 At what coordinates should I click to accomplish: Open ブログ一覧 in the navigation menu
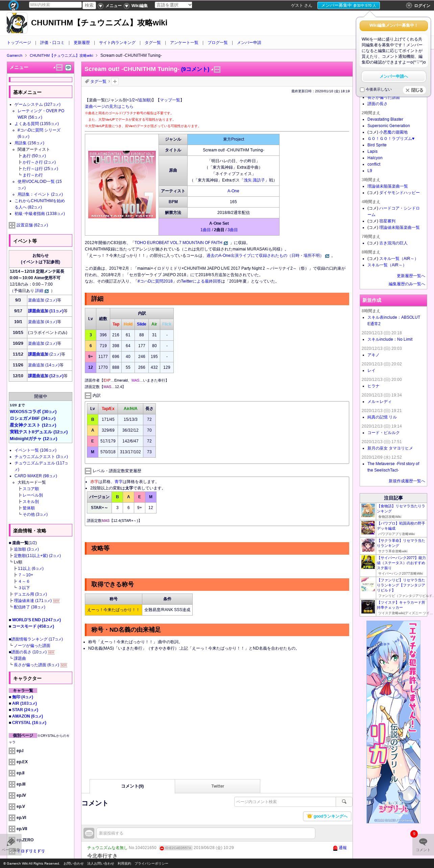217,43
